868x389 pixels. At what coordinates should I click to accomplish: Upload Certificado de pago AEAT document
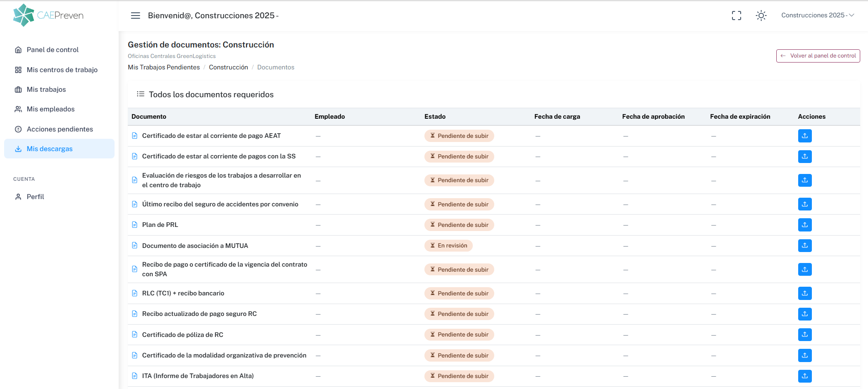pos(805,136)
